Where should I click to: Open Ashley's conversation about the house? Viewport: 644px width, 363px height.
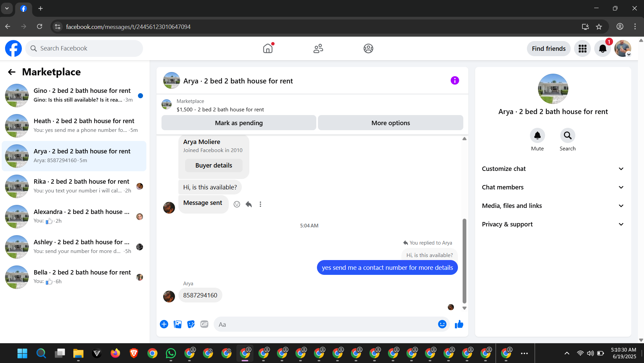(x=74, y=247)
